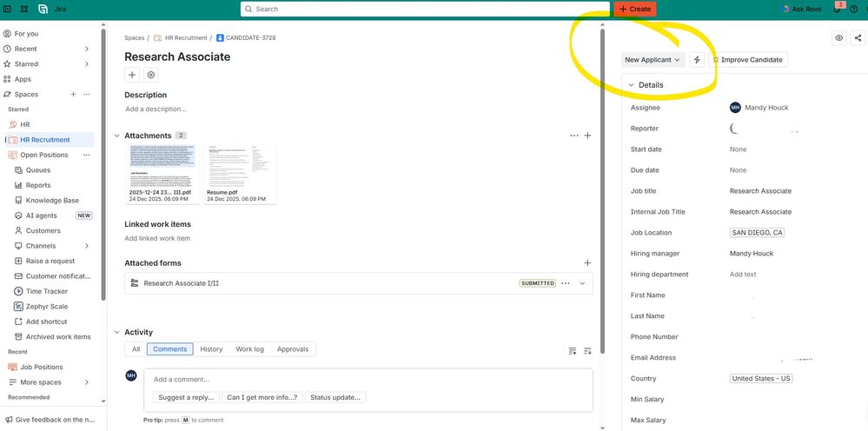
Task: Open Customer notifications in sidebar
Action: [58, 276]
